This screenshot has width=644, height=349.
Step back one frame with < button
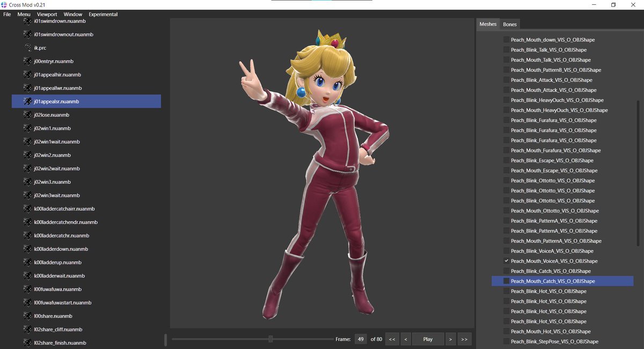click(x=405, y=339)
